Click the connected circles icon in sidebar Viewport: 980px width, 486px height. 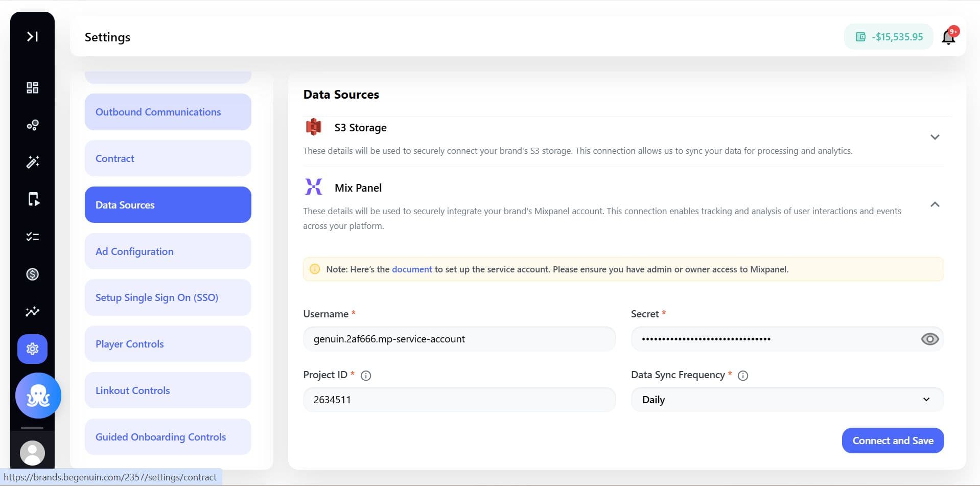coord(32,125)
